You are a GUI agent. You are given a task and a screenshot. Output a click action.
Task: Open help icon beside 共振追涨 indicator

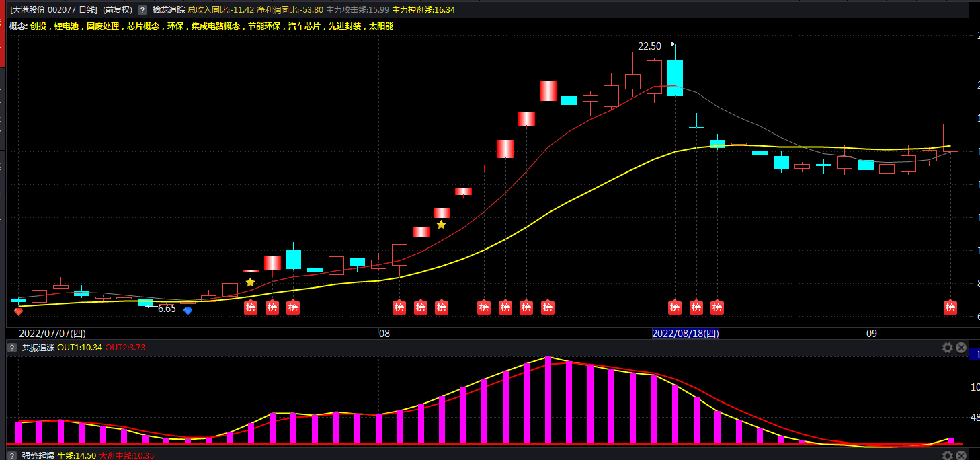click(11, 348)
